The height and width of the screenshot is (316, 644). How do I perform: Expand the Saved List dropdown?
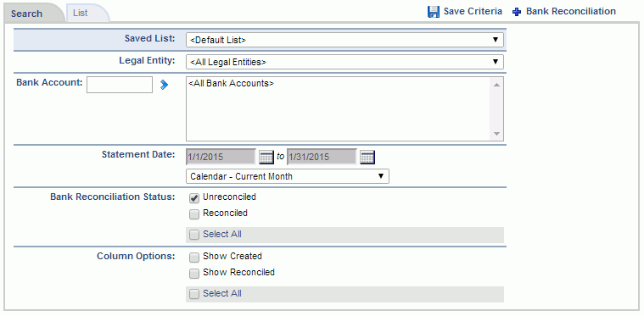coord(344,40)
